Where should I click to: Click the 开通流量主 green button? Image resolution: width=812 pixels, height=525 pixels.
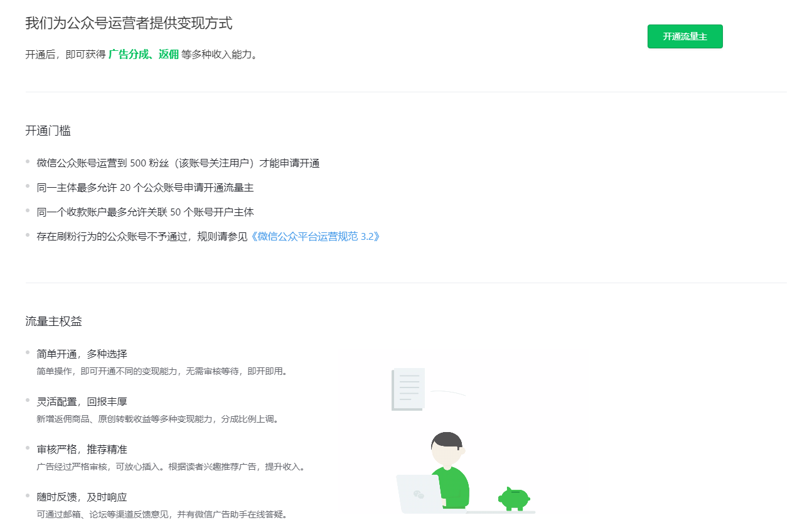click(685, 36)
